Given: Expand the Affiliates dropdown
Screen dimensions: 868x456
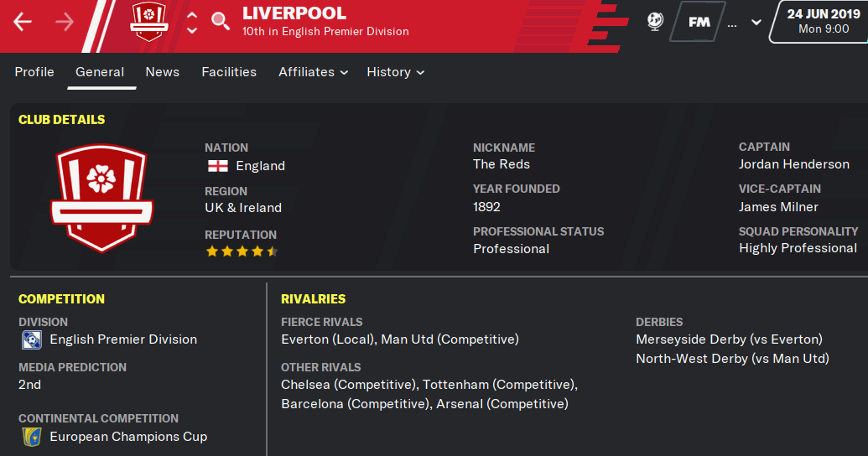Looking at the screenshot, I should pos(314,72).
